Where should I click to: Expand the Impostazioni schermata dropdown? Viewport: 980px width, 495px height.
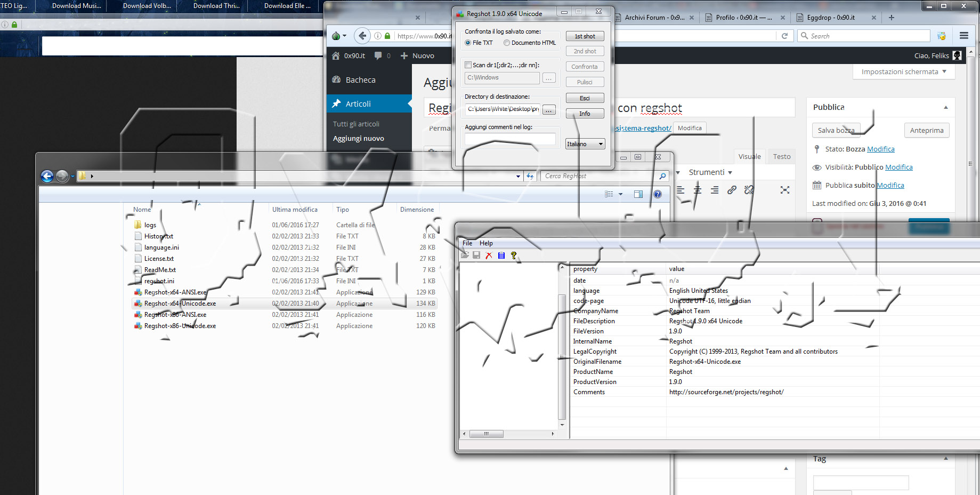pos(904,71)
